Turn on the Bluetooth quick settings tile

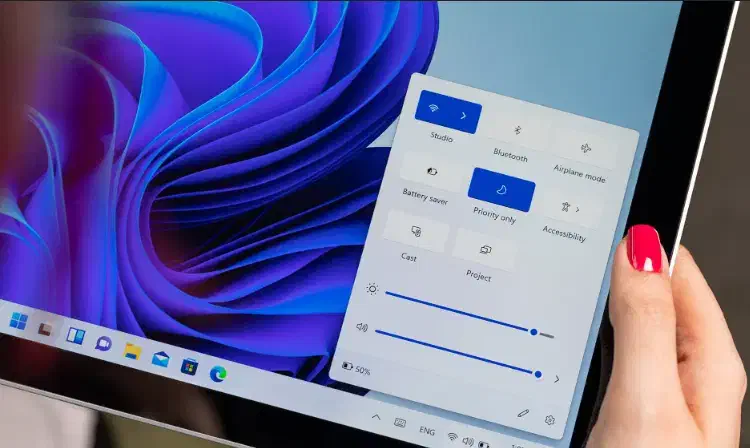coord(517,131)
